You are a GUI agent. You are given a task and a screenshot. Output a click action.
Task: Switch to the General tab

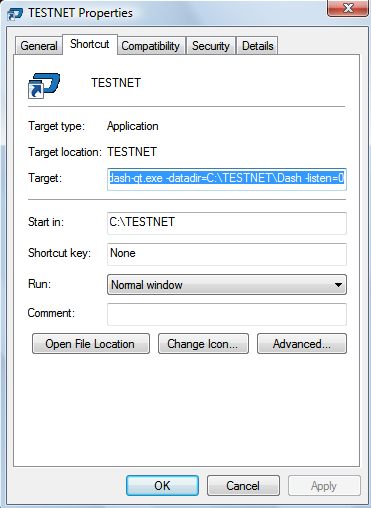[39, 46]
